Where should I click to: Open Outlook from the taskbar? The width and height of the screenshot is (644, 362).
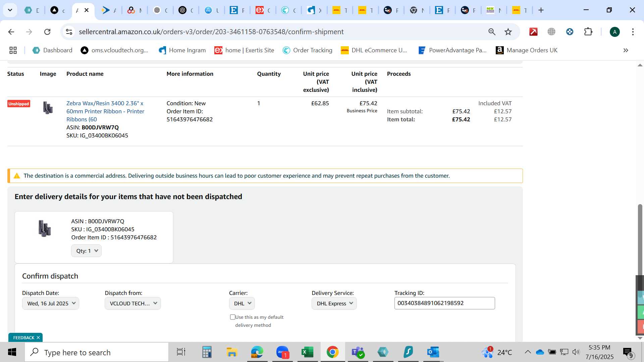coord(433,352)
